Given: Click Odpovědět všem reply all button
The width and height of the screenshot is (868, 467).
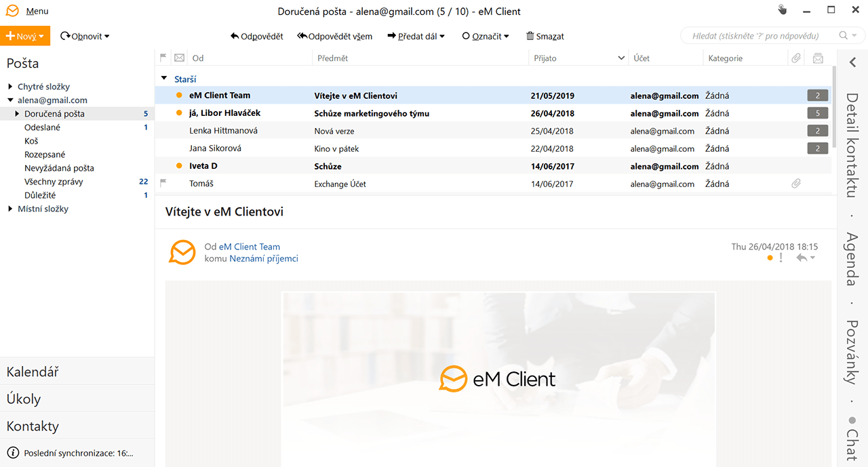Looking at the screenshot, I should point(335,37).
